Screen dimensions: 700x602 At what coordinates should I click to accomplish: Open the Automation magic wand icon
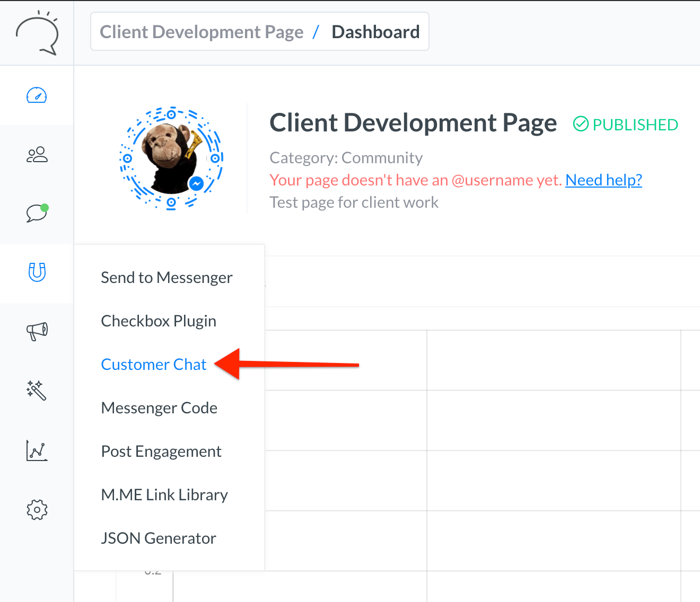(x=37, y=391)
